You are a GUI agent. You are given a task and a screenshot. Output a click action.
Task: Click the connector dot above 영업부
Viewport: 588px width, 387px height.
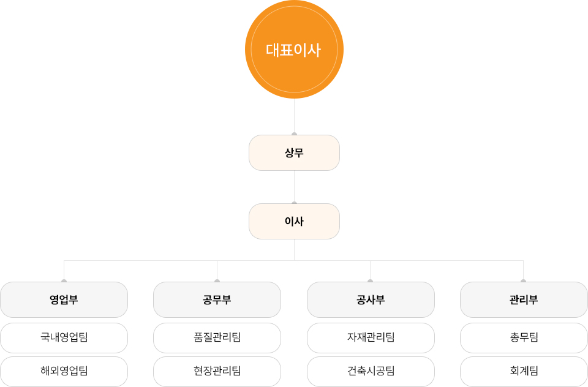(64, 281)
